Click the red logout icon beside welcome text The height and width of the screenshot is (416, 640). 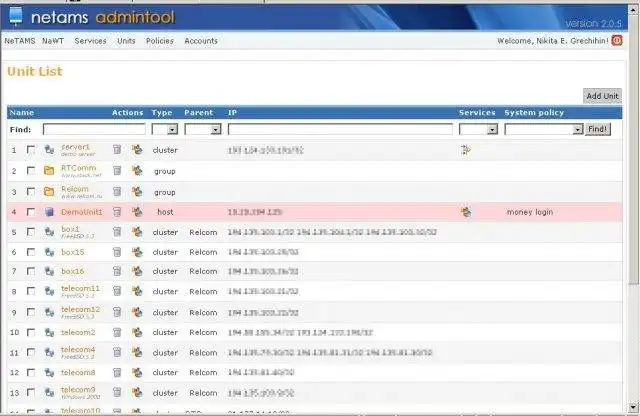tap(617, 40)
